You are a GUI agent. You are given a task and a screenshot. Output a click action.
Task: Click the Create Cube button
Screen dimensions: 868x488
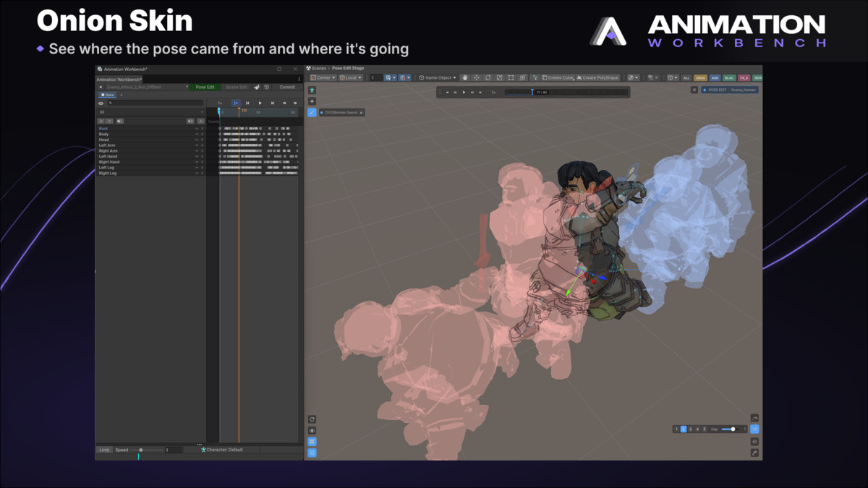(x=557, y=77)
